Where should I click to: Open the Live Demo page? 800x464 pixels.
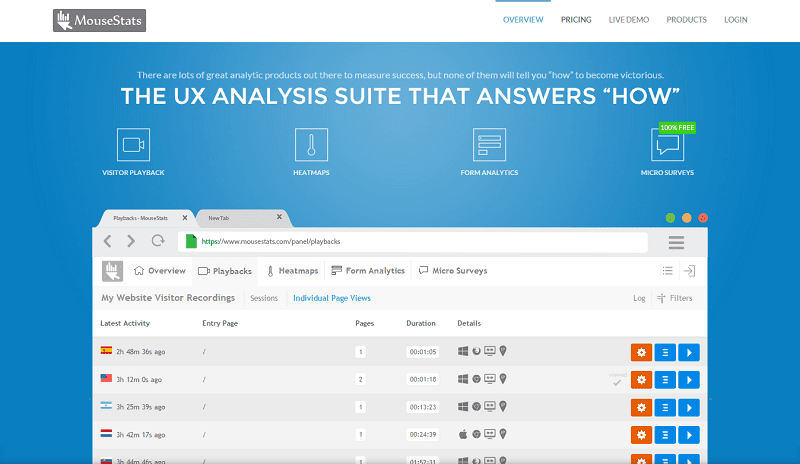click(629, 20)
